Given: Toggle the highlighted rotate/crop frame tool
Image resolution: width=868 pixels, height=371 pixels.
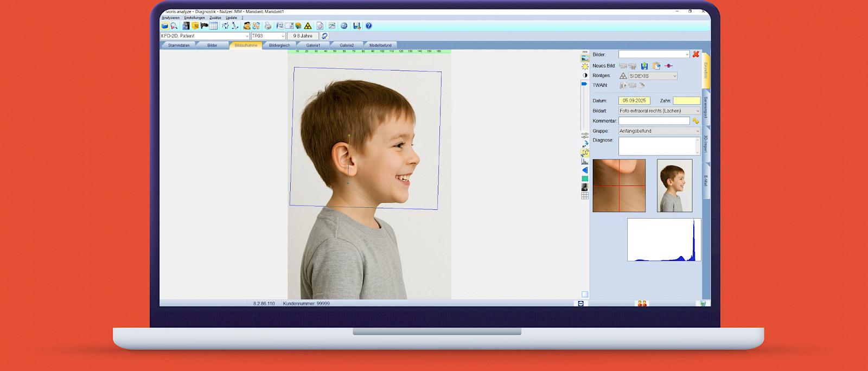Looking at the screenshot, I should 585,153.
